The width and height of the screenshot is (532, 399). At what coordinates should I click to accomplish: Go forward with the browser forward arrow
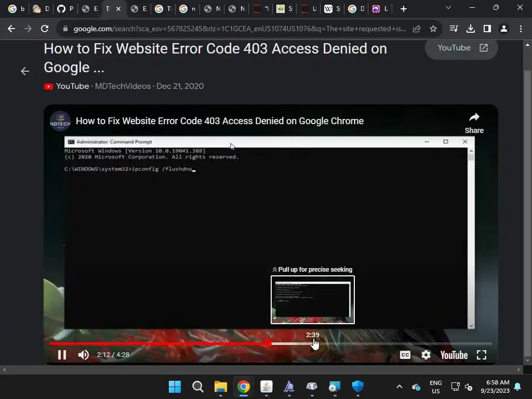28,29
